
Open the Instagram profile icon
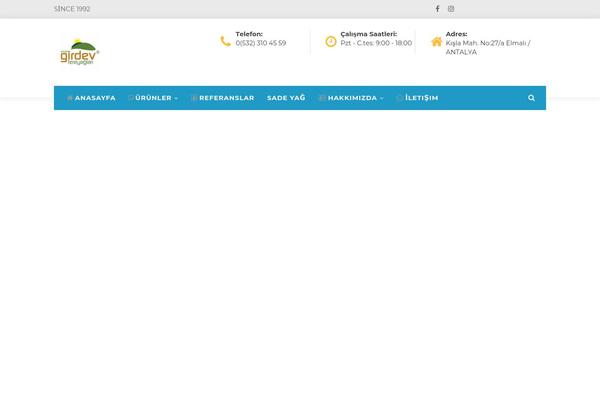tap(451, 9)
